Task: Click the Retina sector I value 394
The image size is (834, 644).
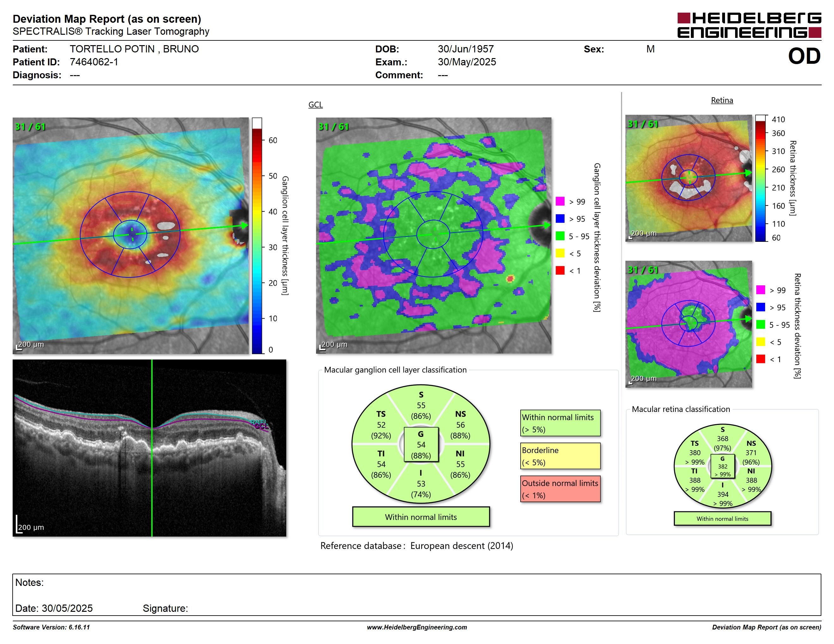Action: pyautogui.click(x=722, y=494)
